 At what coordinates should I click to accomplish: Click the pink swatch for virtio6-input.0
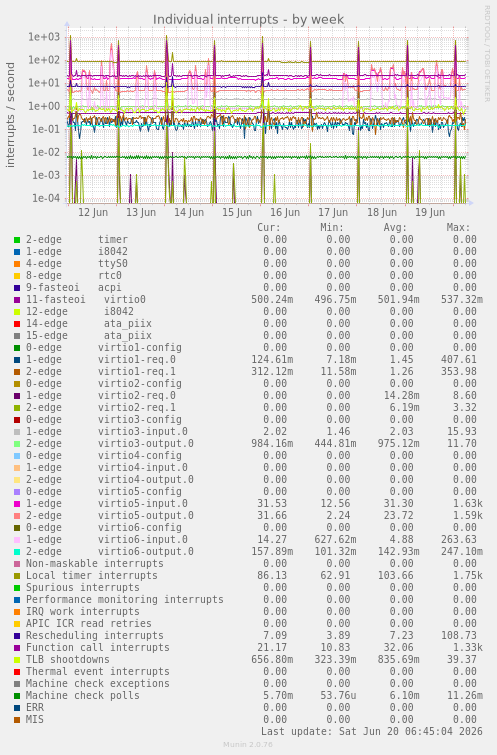(17, 540)
